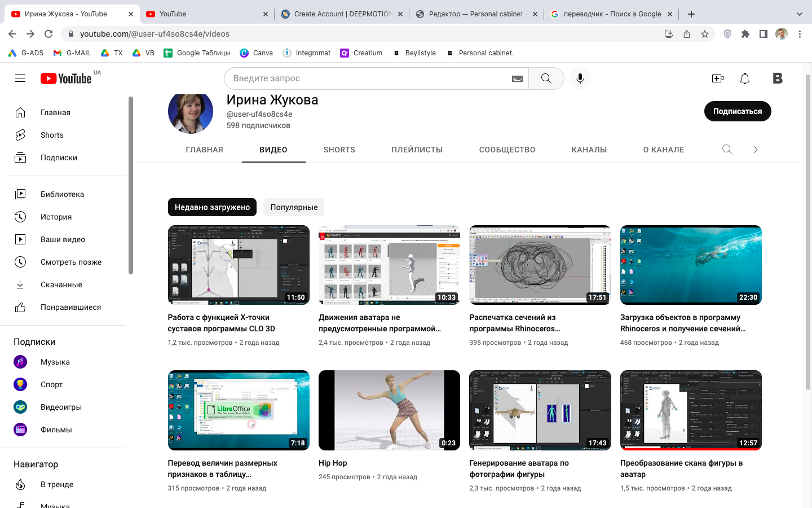Click the Введите запрос search field

click(x=372, y=78)
